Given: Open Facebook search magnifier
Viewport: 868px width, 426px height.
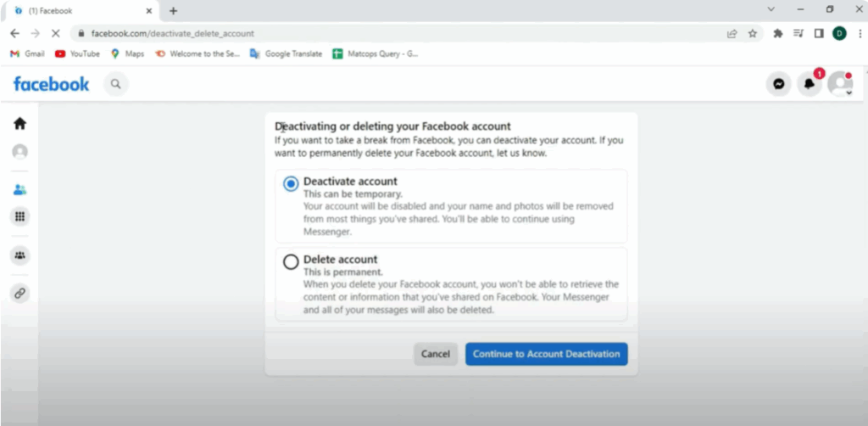Looking at the screenshot, I should (115, 84).
